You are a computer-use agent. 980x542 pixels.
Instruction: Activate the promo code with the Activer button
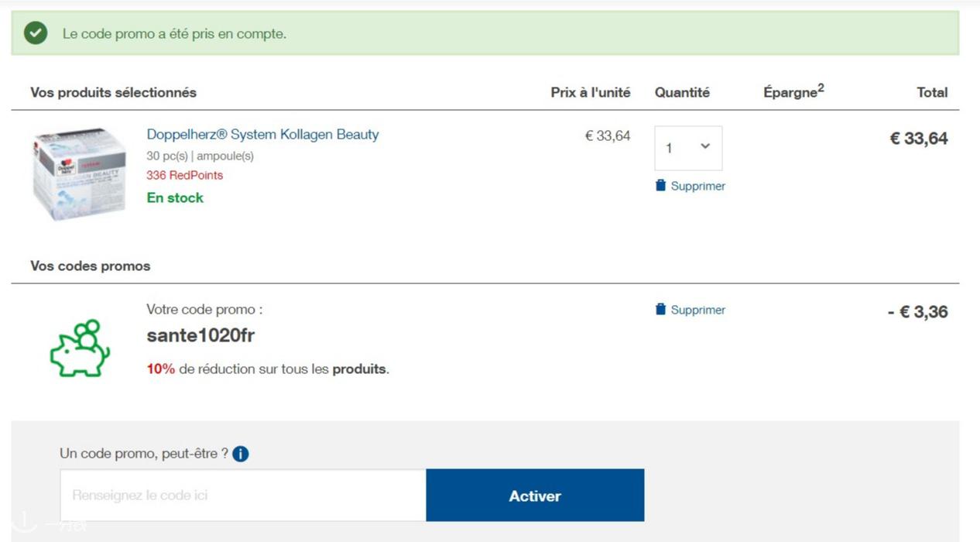[x=535, y=496]
